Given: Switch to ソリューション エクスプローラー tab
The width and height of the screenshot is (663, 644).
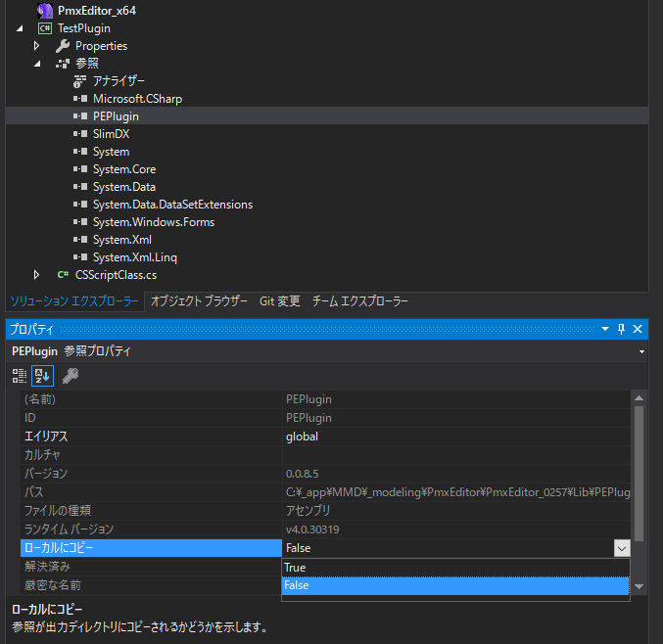Looking at the screenshot, I should click(74, 301).
